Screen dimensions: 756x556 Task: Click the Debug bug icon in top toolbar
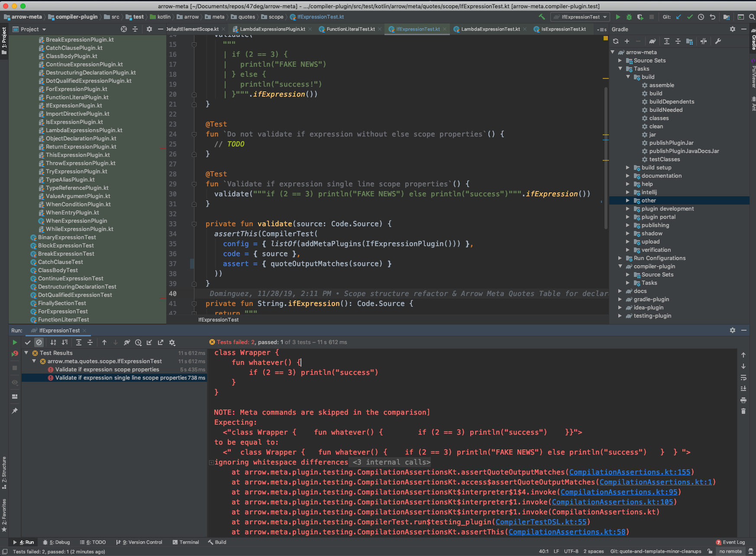(629, 17)
